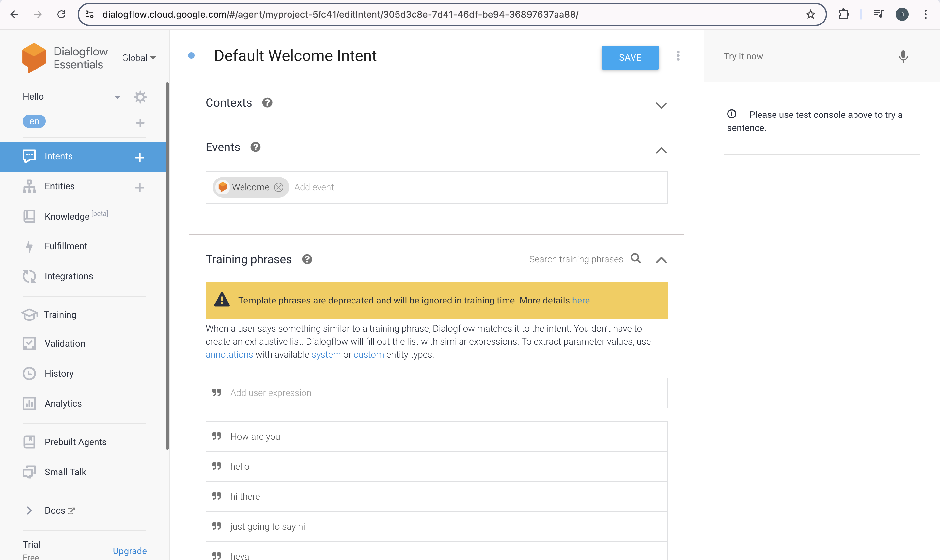Open the Analytics dashboard
The height and width of the screenshot is (560, 940).
coord(63,403)
